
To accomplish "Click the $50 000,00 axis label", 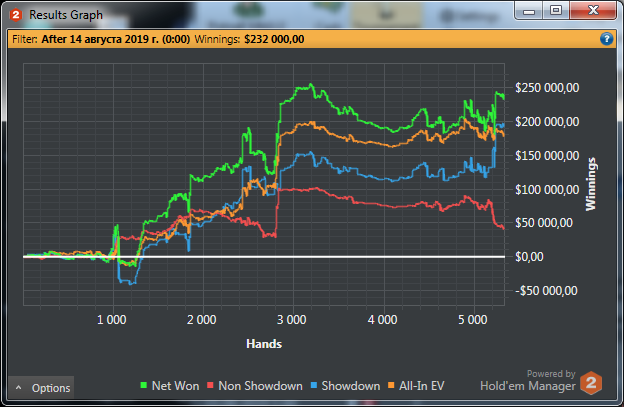I will [x=544, y=223].
